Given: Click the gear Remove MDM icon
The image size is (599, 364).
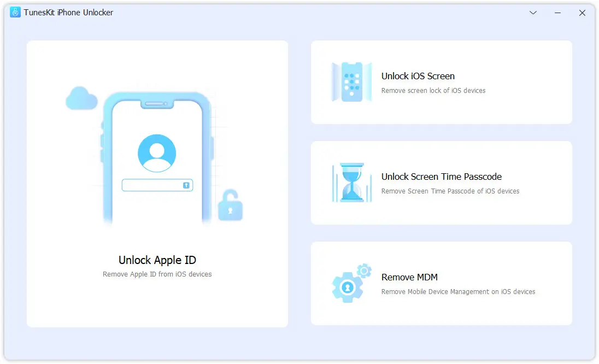Looking at the screenshot, I should coord(352,283).
